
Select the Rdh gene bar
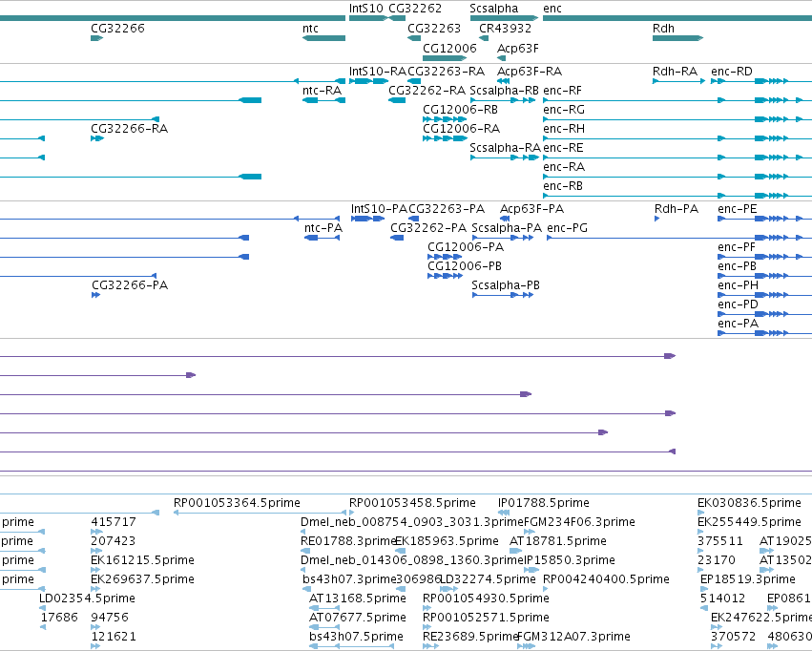pyautogui.click(x=677, y=38)
